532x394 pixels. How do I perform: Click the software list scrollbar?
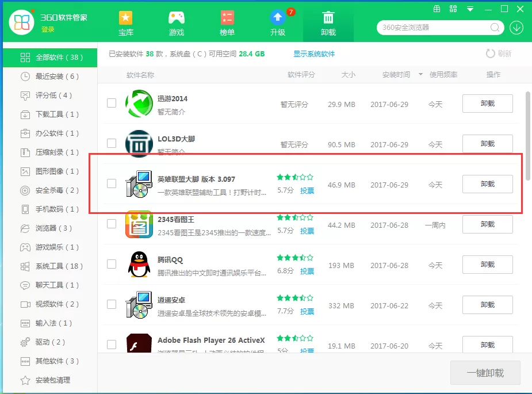[x=528, y=136]
